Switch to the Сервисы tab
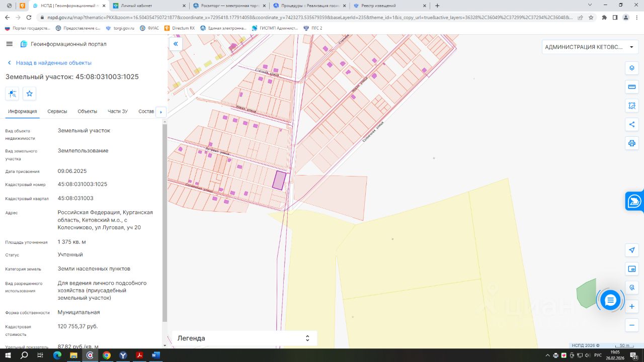 point(57,111)
